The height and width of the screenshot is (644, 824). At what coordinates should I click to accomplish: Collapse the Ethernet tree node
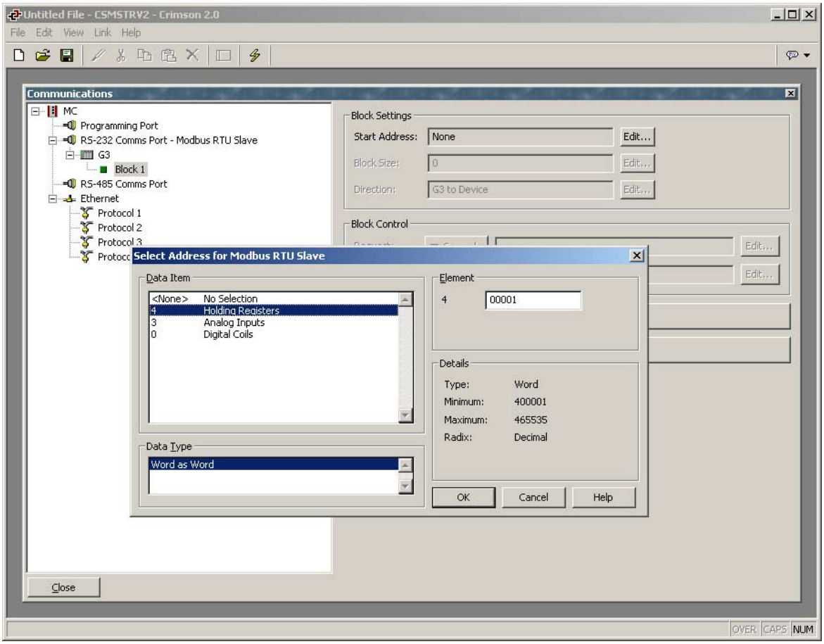point(53,198)
